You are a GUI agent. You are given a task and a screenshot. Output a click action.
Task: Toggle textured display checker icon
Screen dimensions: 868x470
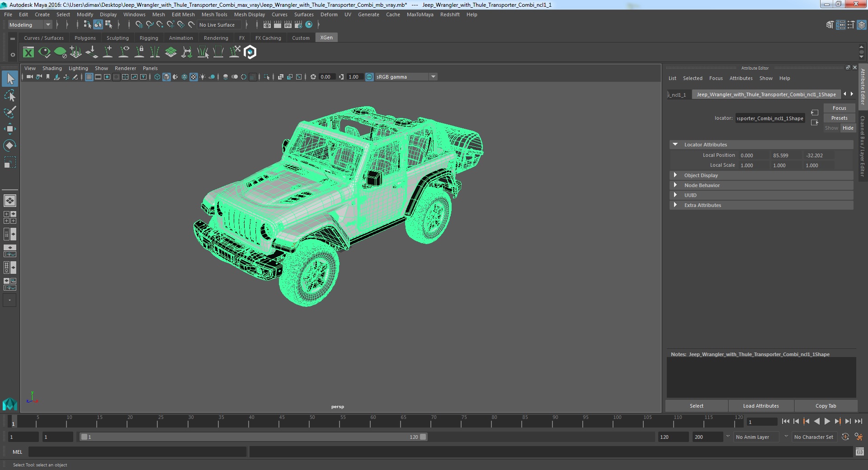pyautogui.click(x=193, y=77)
